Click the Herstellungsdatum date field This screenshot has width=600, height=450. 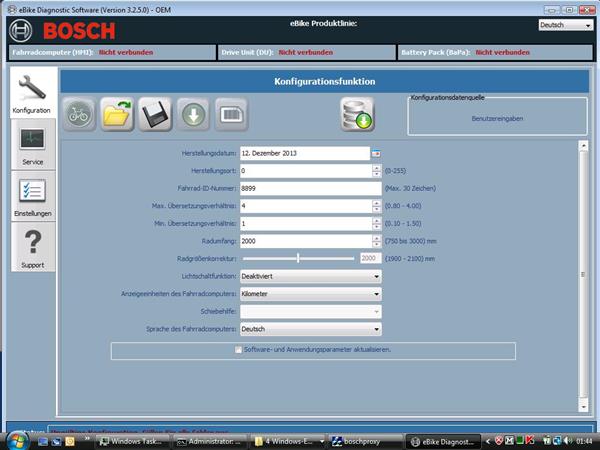tap(305, 153)
